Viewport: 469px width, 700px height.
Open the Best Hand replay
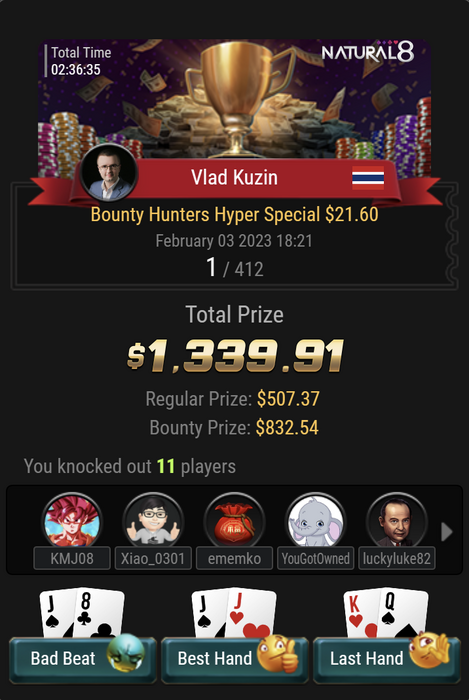[235, 659]
